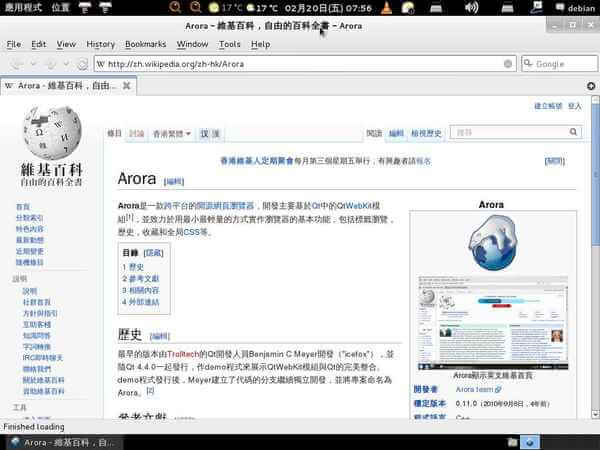Click the 登入 login link
Viewport: 600px width, 450px height.
(x=574, y=106)
